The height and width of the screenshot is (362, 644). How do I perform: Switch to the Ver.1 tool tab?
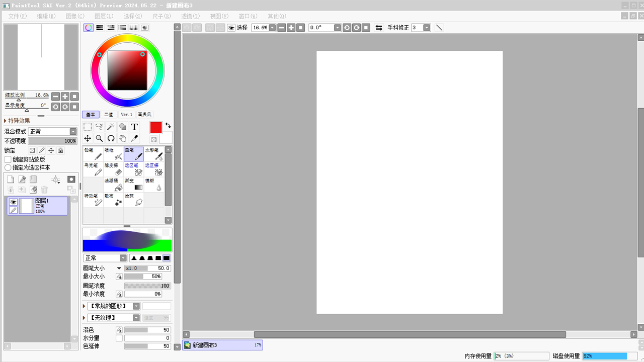pyautogui.click(x=126, y=115)
